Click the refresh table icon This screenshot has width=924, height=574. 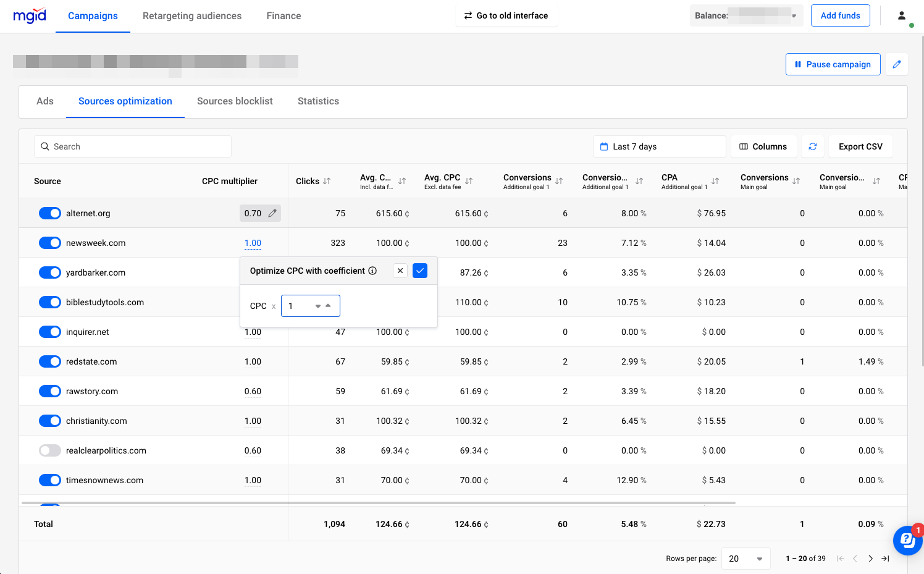[x=813, y=146]
